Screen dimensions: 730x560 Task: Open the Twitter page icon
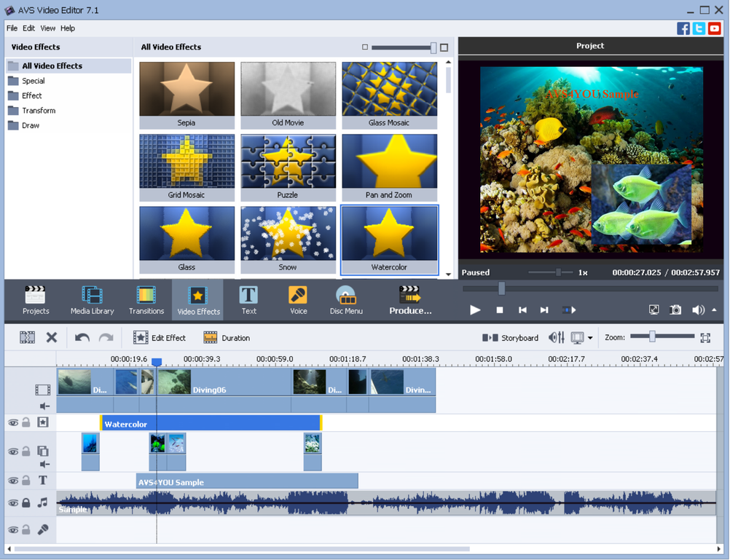point(699,28)
